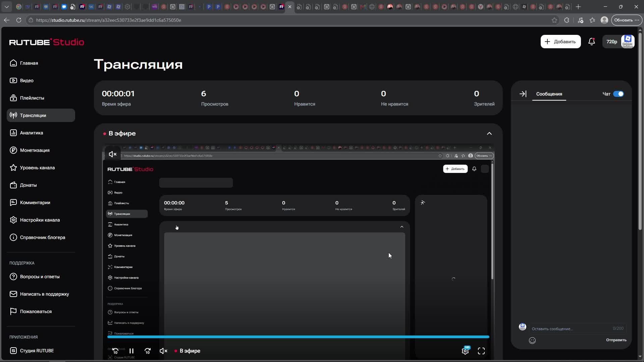Enter fullscreen mode in player
This screenshot has height=362, width=644.
coord(481,351)
